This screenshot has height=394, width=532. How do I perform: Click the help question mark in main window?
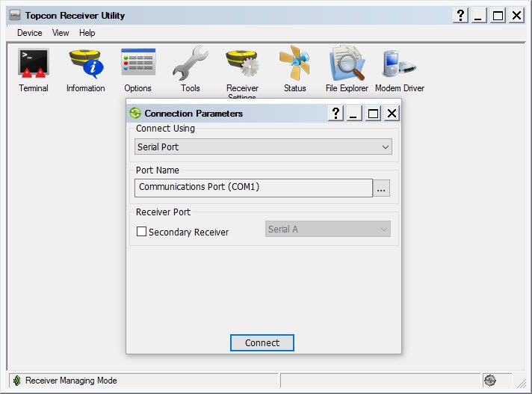[x=460, y=15]
